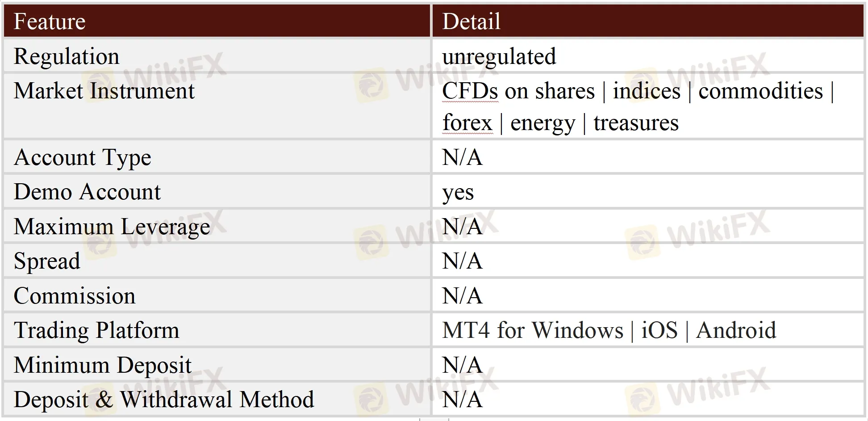
Task: Select the Demo Account label
Action: (x=87, y=192)
